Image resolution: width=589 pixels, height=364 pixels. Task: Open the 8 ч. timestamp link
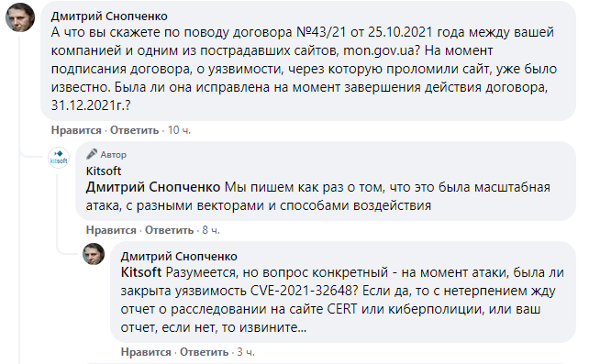(211, 230)
